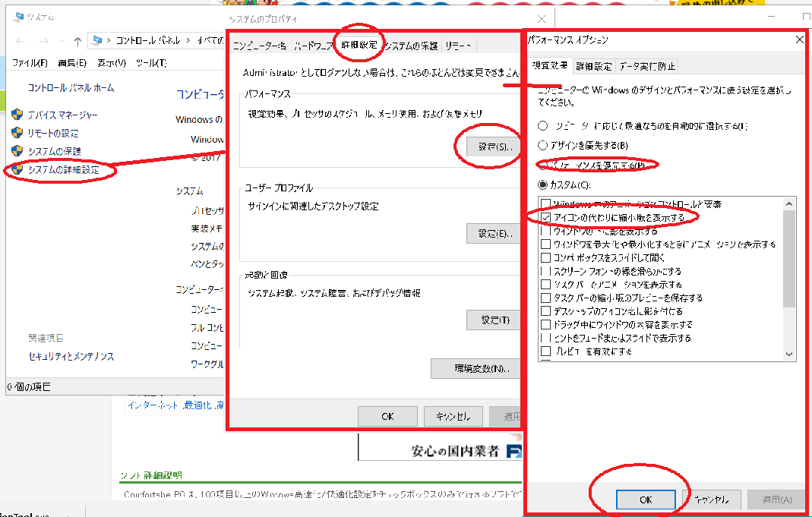The image size is (812, 517).
Task: Click the インターネット link on background webpage
Action: (x=153, y=405)
